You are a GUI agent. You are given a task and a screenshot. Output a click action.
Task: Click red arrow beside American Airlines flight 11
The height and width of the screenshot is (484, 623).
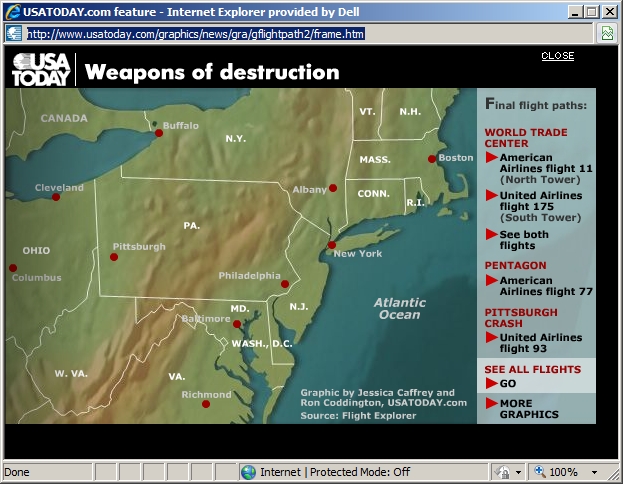pyautogui.click(x=491, y=157)
